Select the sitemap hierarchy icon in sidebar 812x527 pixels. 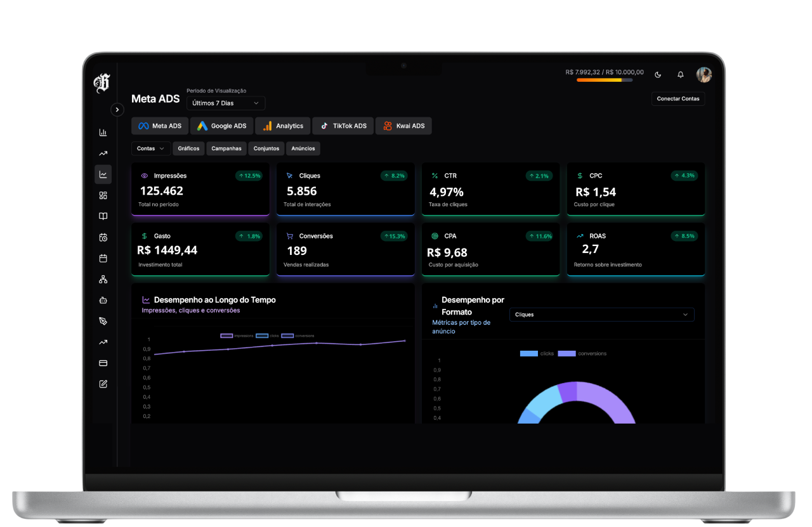[x=103, y=279]
